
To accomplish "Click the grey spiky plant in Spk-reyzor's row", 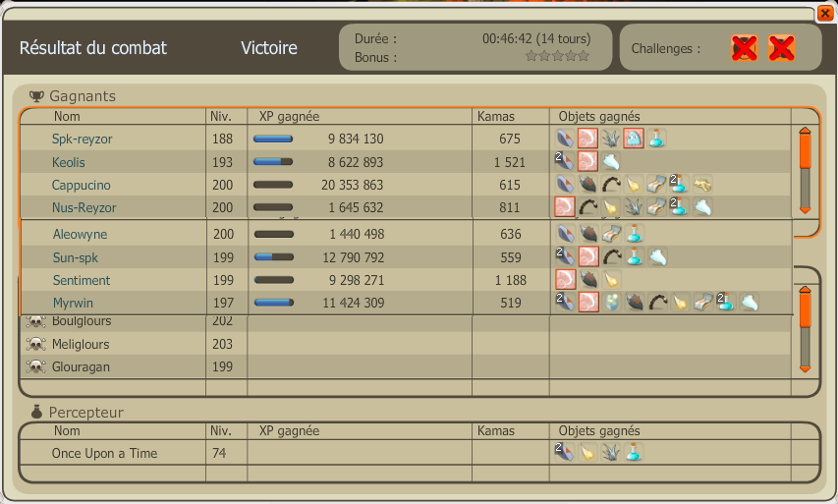I will [610, 139].
